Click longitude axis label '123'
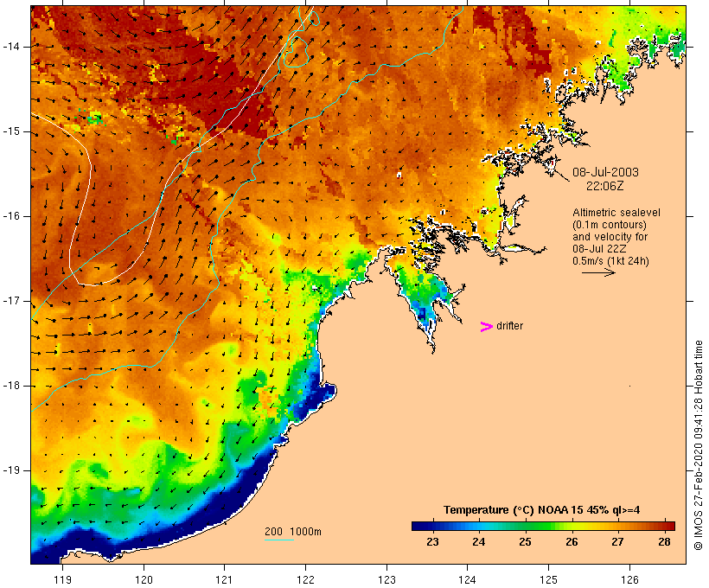This screenshot has width=709, height=588. click(386, 579)
